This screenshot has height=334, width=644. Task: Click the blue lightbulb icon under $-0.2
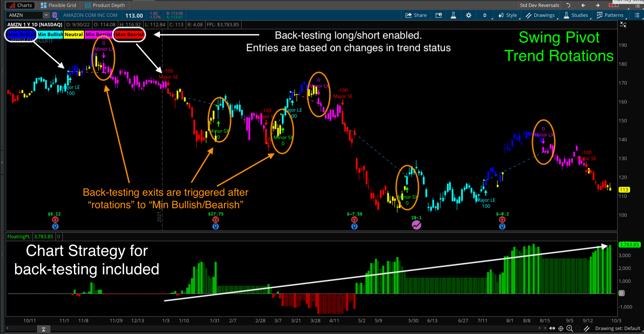pos(502,226)
